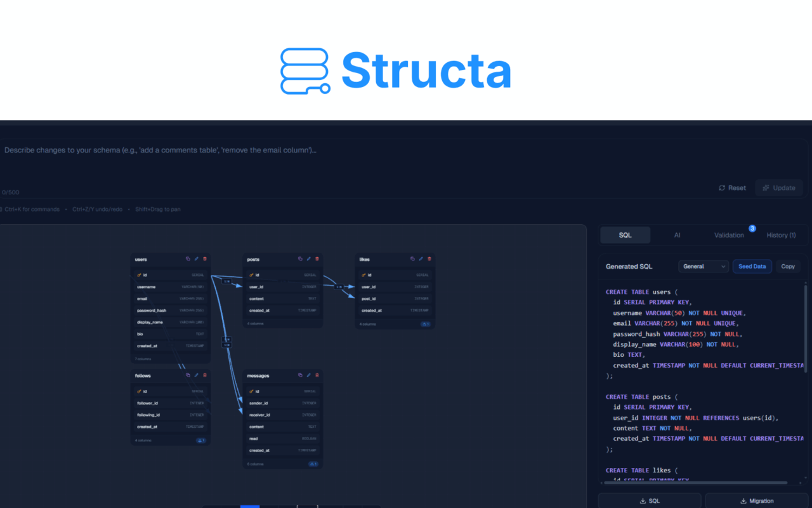This screenshot has width=812, height=508.
Task: Click the Seed Data button
Action: pos(752,267)
